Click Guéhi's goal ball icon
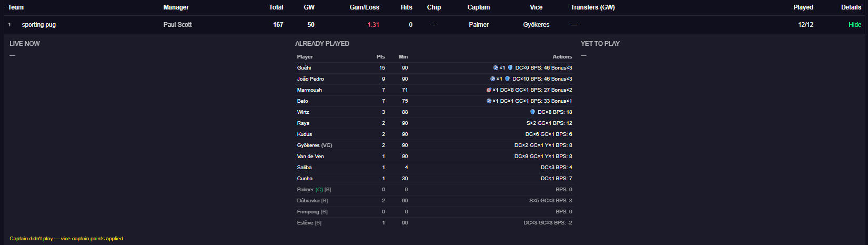 496,68
